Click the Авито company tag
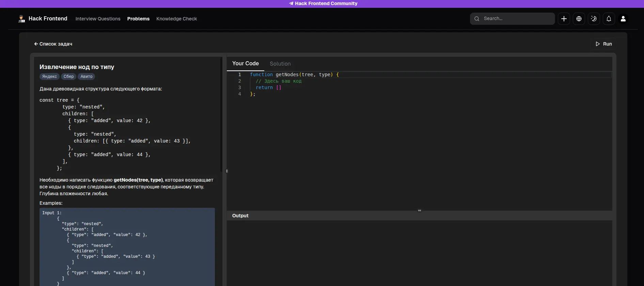Screen dimensions: 644x286 click(87, 77)
